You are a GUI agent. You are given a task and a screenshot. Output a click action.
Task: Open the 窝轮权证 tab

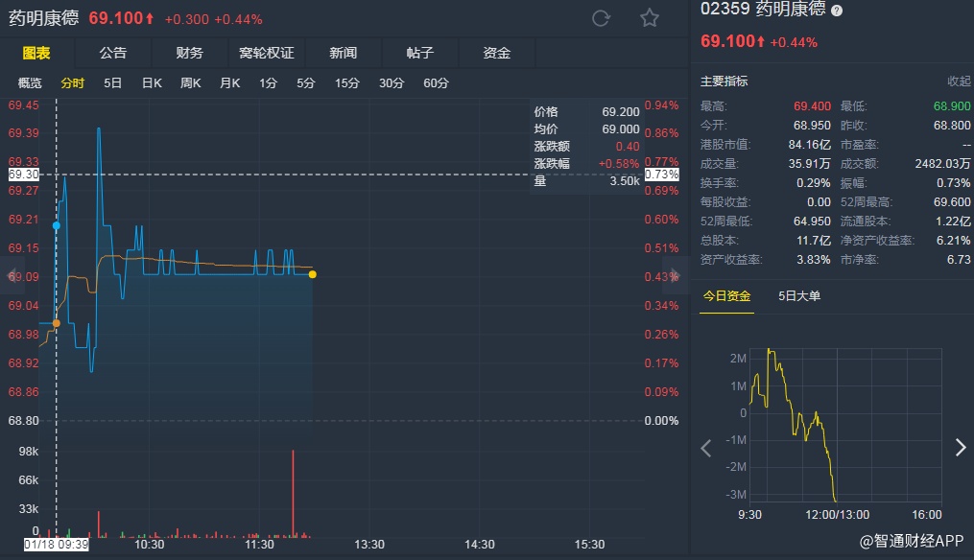click(266, 53)
